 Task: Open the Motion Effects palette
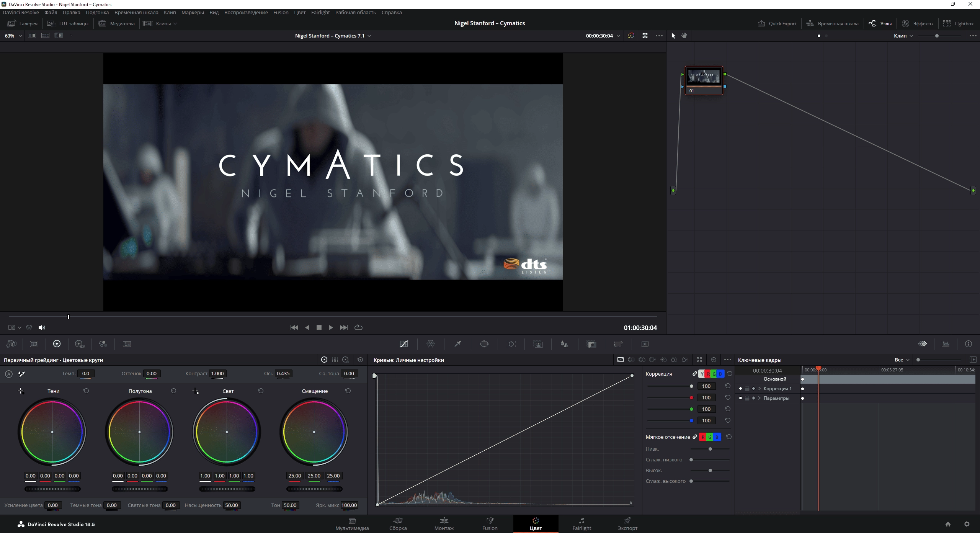126,344
